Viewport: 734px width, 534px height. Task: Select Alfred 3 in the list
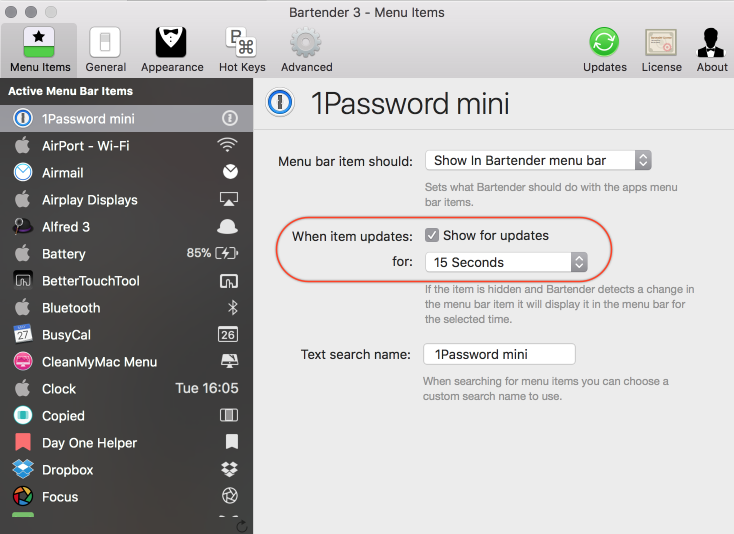click(x=126, y=227)
